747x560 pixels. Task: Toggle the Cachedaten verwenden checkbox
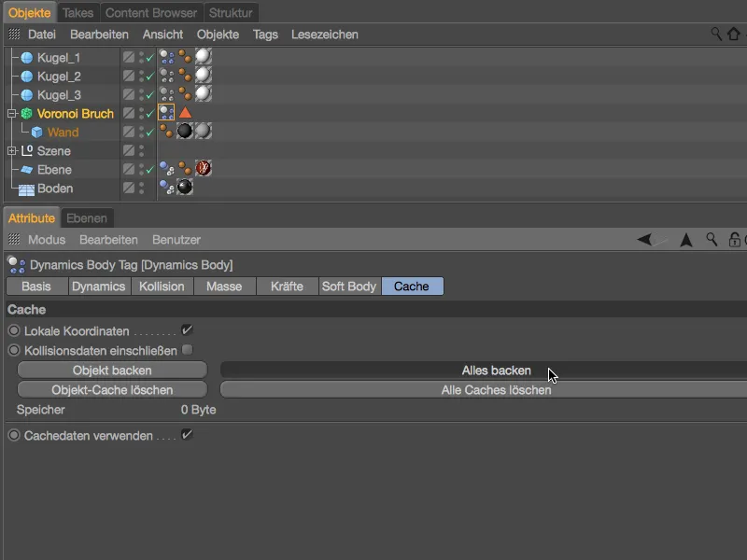click(x=188, y=434)
